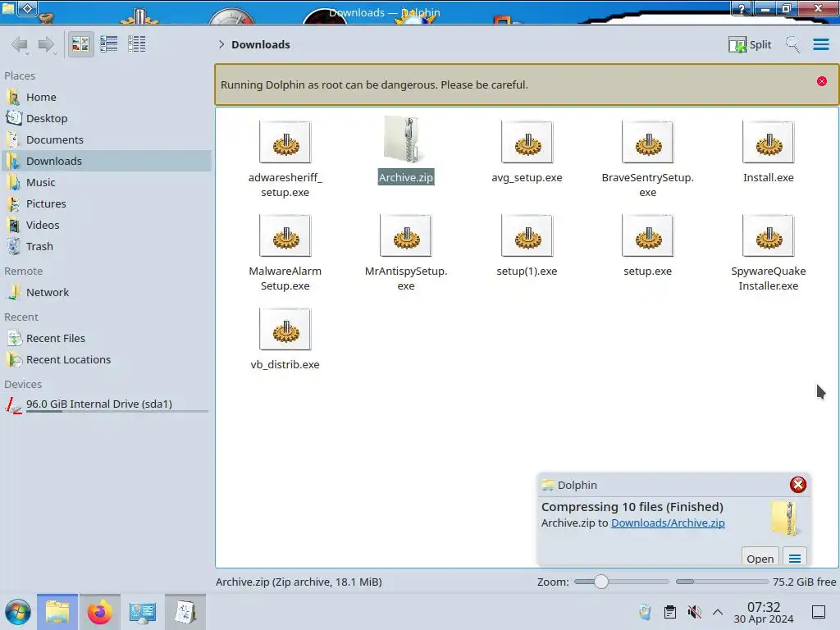Open Recent Locations entry
This screenshot has width=840, height=630.
coord(106,360)
